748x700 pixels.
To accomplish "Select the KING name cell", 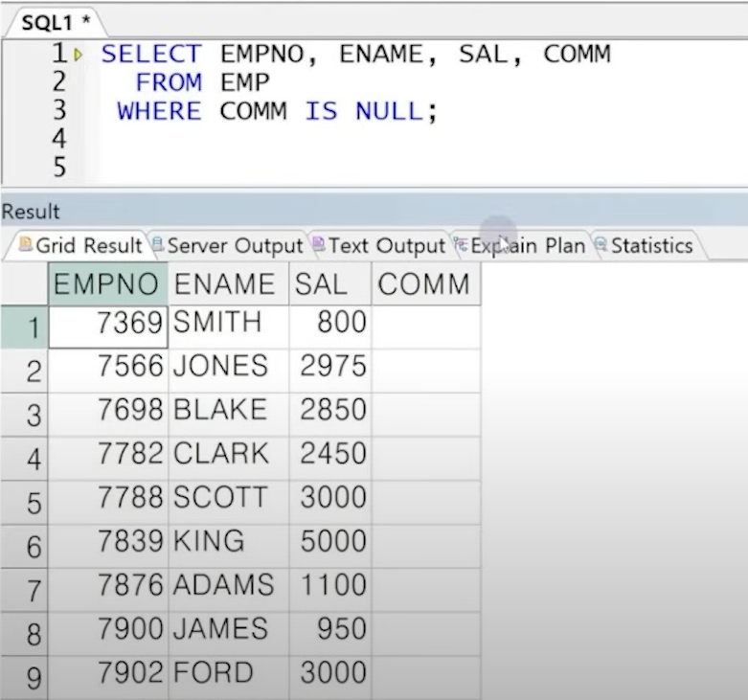I will point(229,547).
